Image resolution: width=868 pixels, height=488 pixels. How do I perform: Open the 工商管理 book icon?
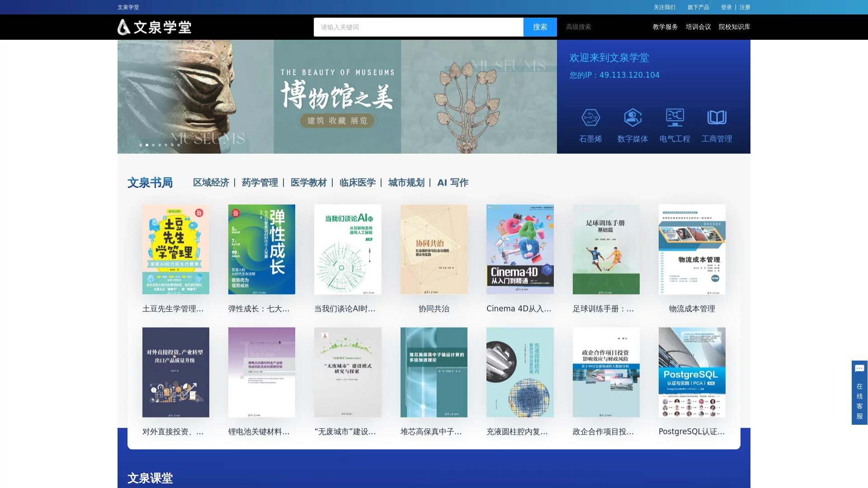pos(717,118)
